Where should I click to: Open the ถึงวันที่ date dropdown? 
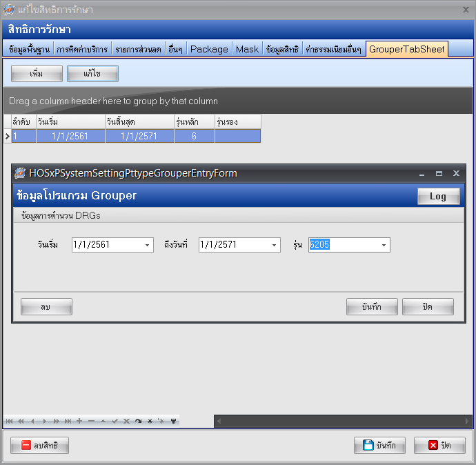[x=275, y=245]
